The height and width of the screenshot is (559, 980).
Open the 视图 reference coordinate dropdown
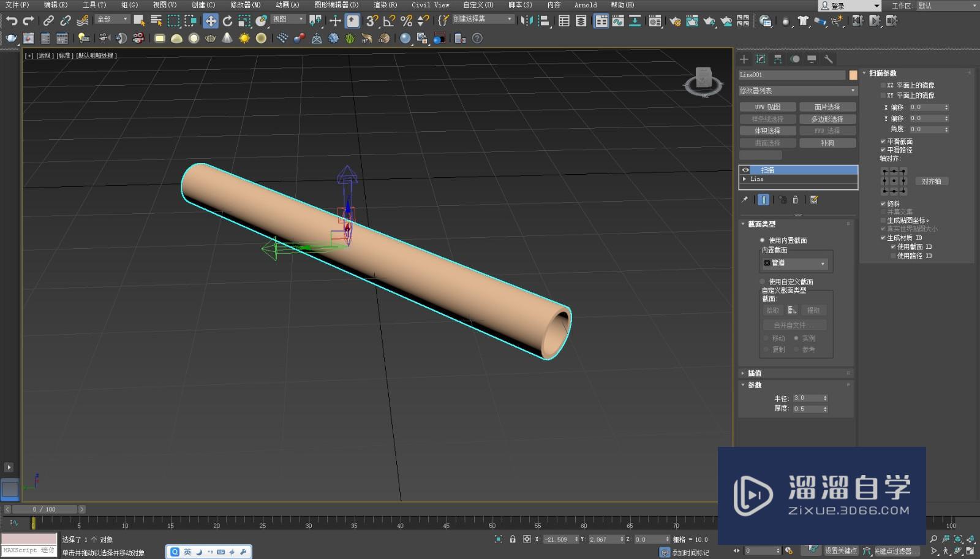pos(288,19)
